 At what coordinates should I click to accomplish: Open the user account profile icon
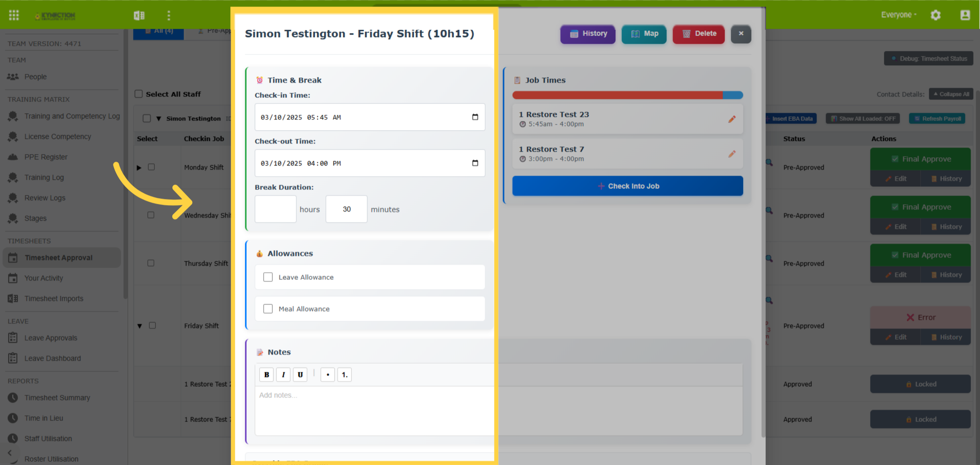coord(965,15)
